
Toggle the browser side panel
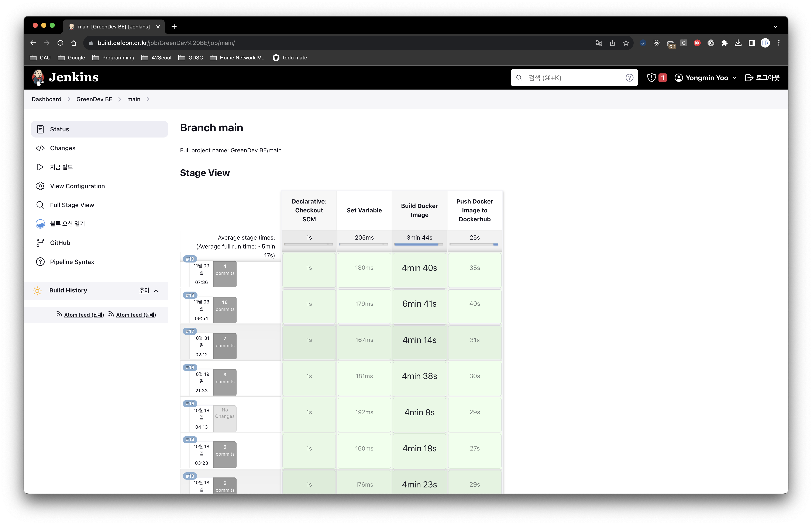click(x=752, y=43)
